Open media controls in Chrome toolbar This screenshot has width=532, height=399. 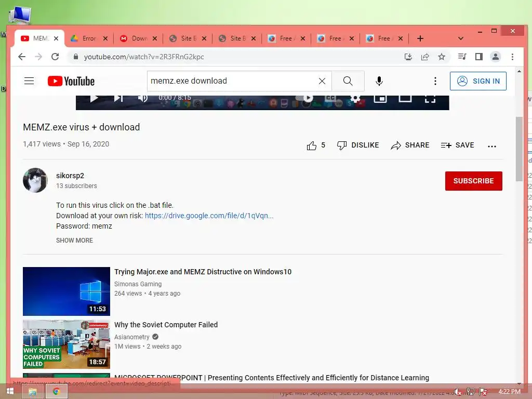[462, 57]
